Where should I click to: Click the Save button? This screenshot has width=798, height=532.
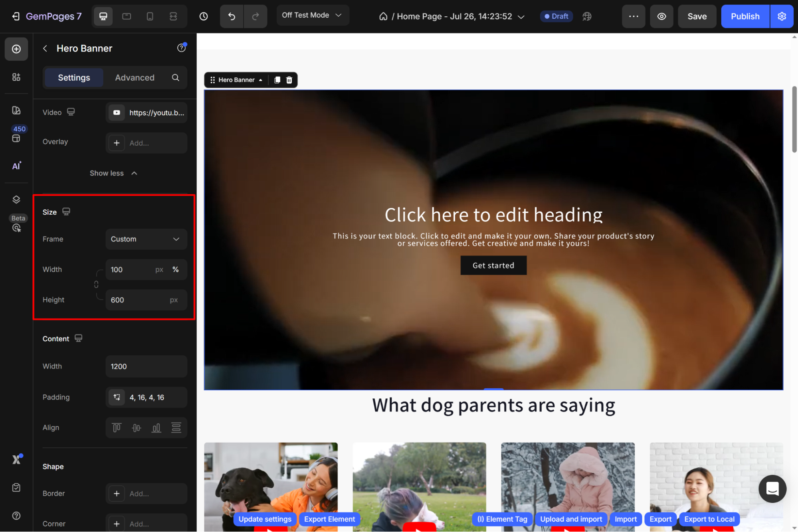tap(697, 16)
